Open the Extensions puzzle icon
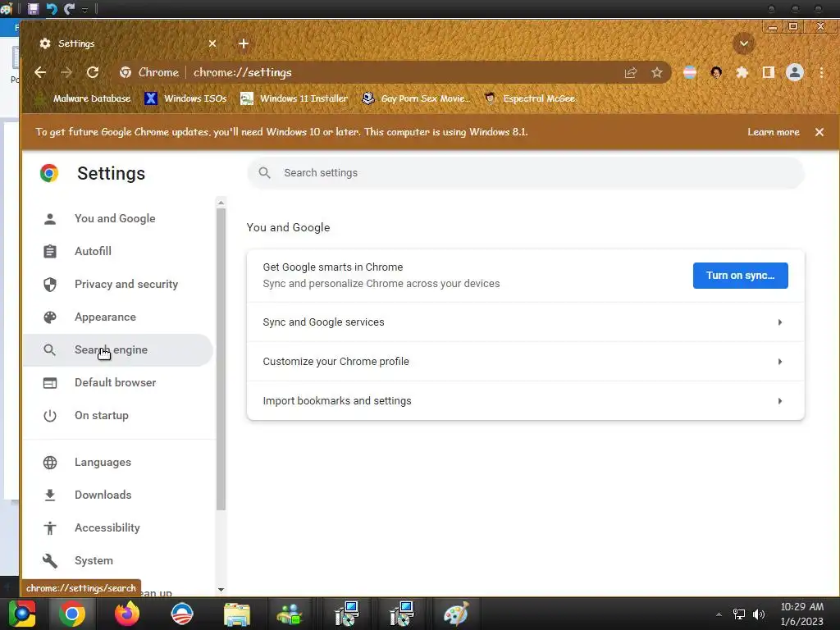The height and width of the screenshot is (630, 840). click(742, 72)
